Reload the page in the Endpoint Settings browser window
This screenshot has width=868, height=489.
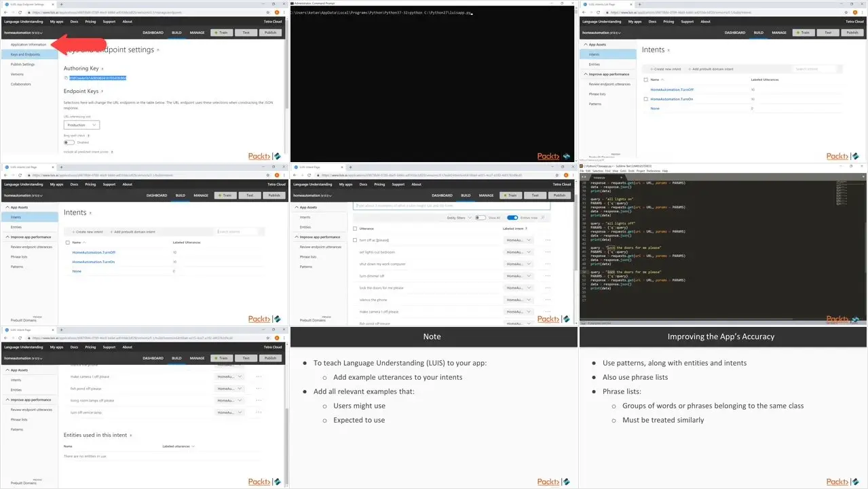(x=19, y=12)
